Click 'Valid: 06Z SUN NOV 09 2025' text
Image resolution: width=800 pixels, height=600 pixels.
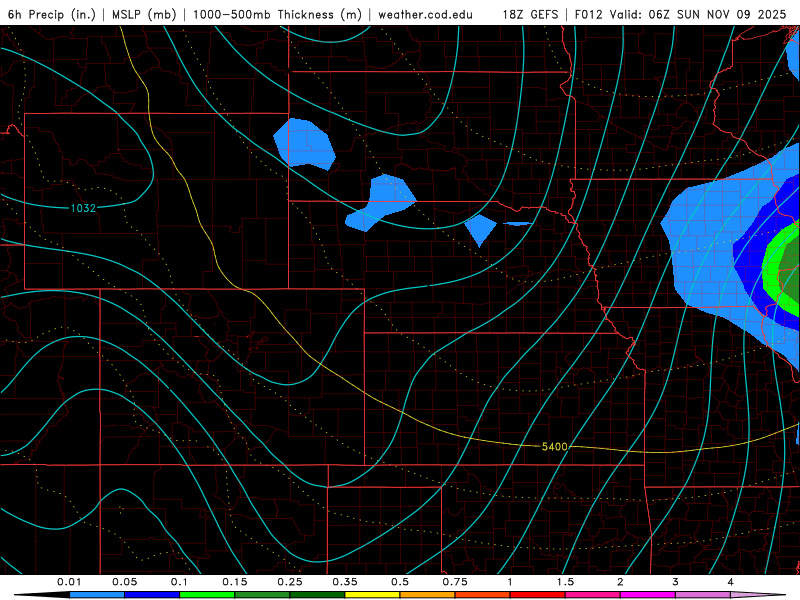point(698,14)
